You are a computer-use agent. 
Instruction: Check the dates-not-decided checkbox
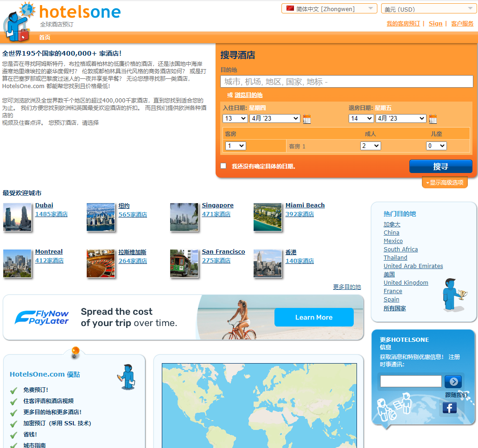[x=223, y=166]
